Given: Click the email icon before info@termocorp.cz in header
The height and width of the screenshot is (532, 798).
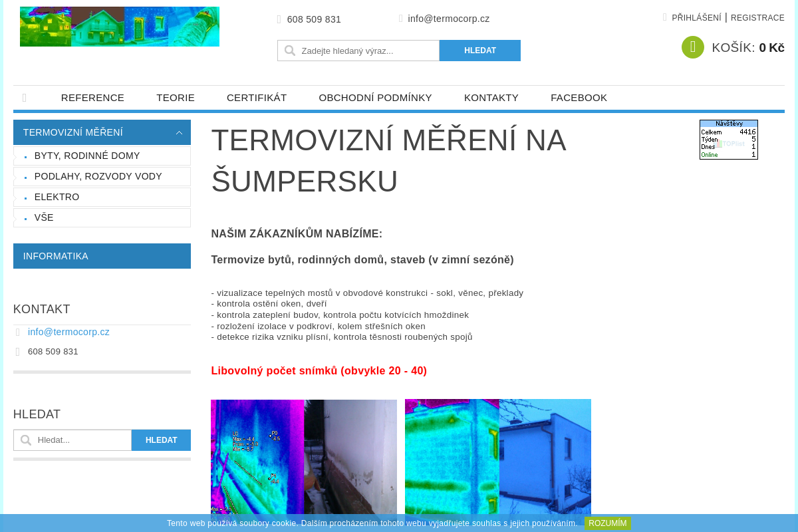Looking at the screenshot, I should pyautogui.click(x=400, y=19).
